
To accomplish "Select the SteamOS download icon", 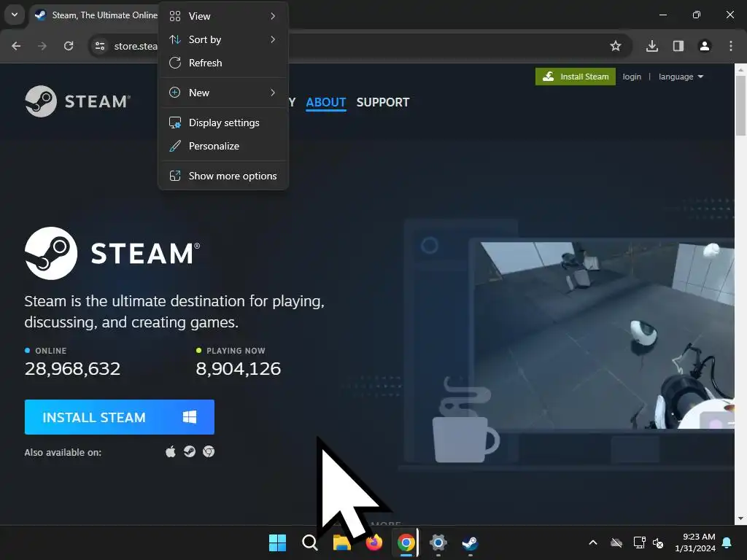I will coord(190,451).
